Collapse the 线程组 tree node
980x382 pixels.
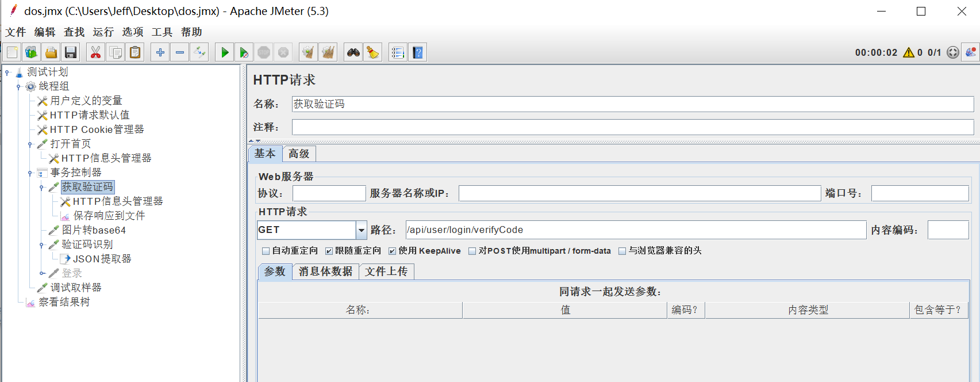18,86
